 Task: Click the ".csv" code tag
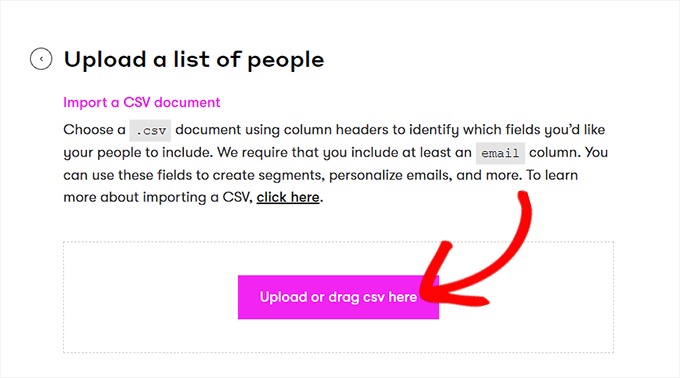150,130
